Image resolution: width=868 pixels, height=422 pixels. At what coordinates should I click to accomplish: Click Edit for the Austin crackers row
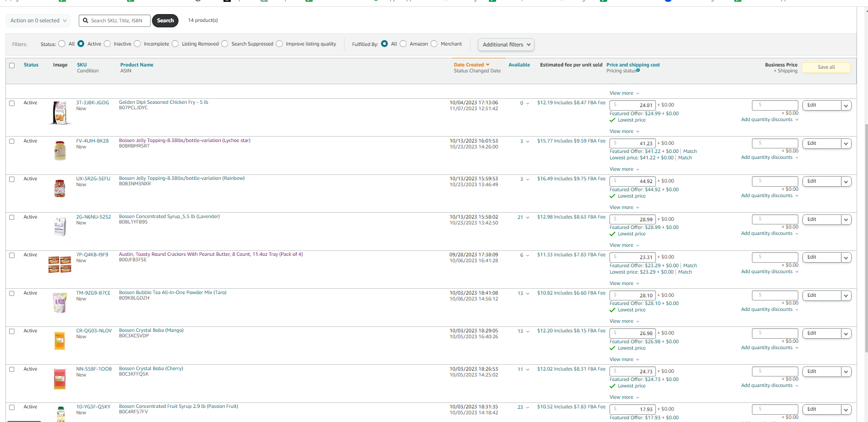point(821,257)
